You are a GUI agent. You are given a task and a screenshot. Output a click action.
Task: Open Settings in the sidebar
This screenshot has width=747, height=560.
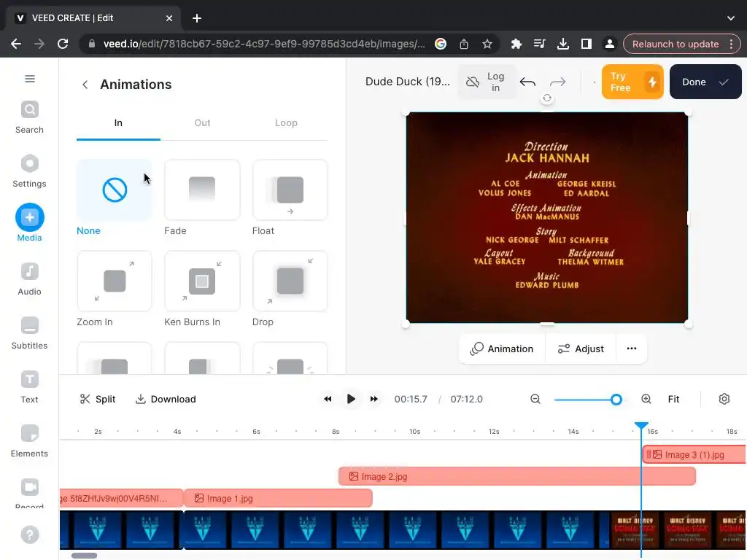(29, 171)
